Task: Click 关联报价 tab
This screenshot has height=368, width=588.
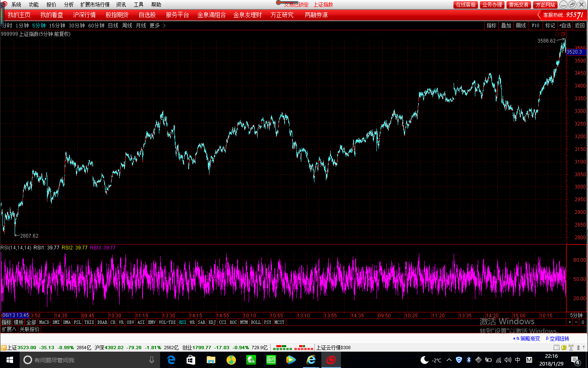Action: click(29, 329)
